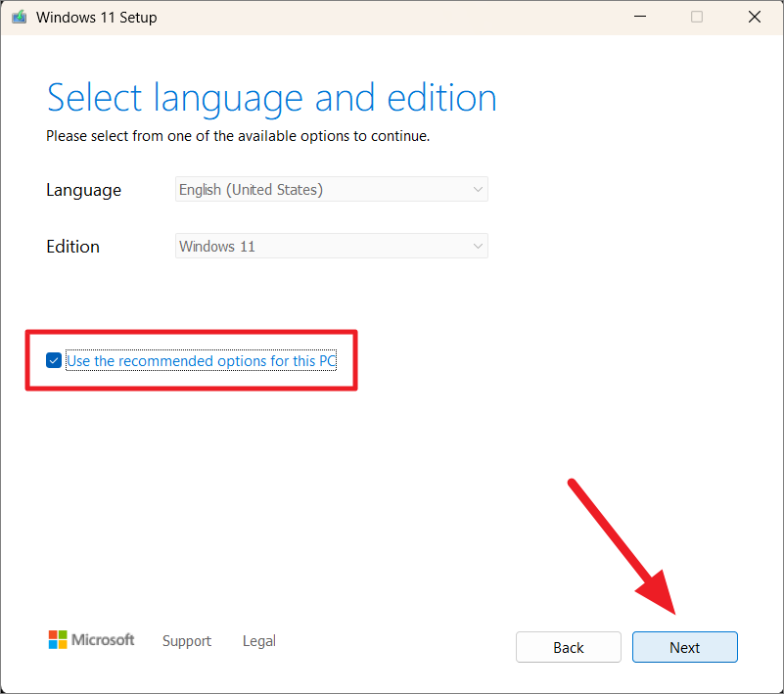Viewport: 784px width, 694px height.
Task: Close the Windows 11 Setup window
Action: point(754,17)
